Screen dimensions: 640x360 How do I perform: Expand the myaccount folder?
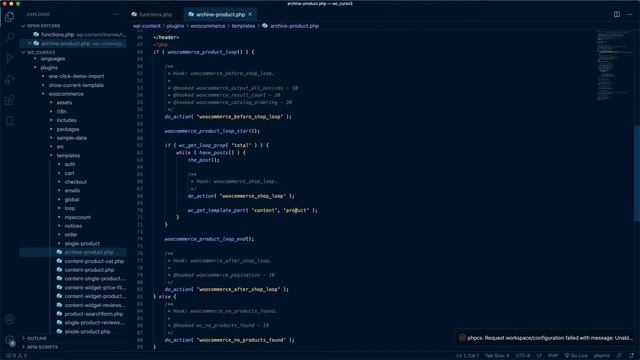pyautogui.click(x=78, y=217)
